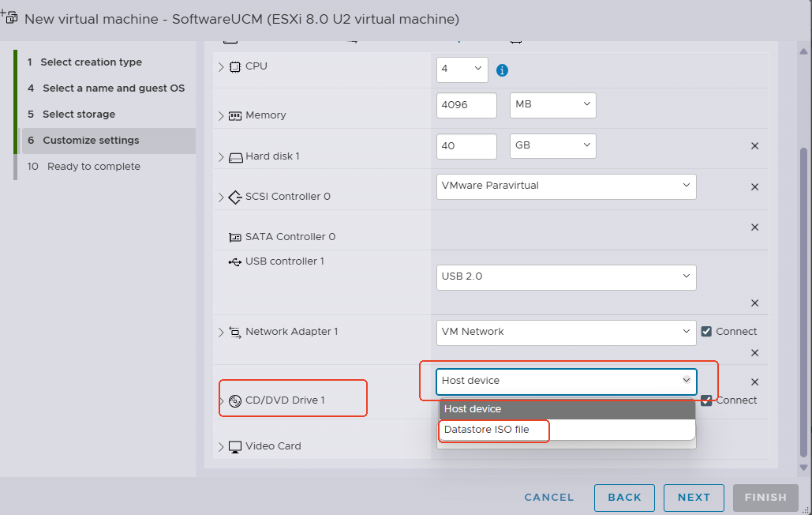Click the scrollbar down arrow
This screenshot has width=812, height=515.
coord(803,468)
